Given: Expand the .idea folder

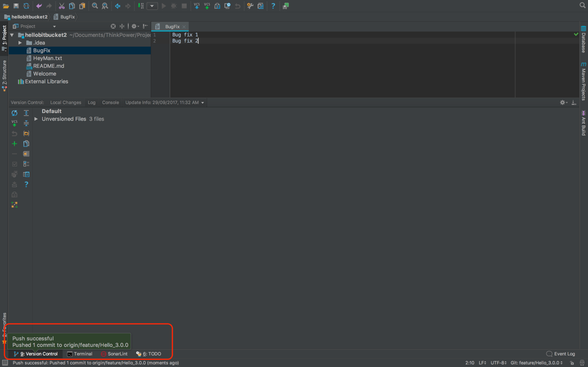Looking at the screenshot, I should tap(20, 43).
